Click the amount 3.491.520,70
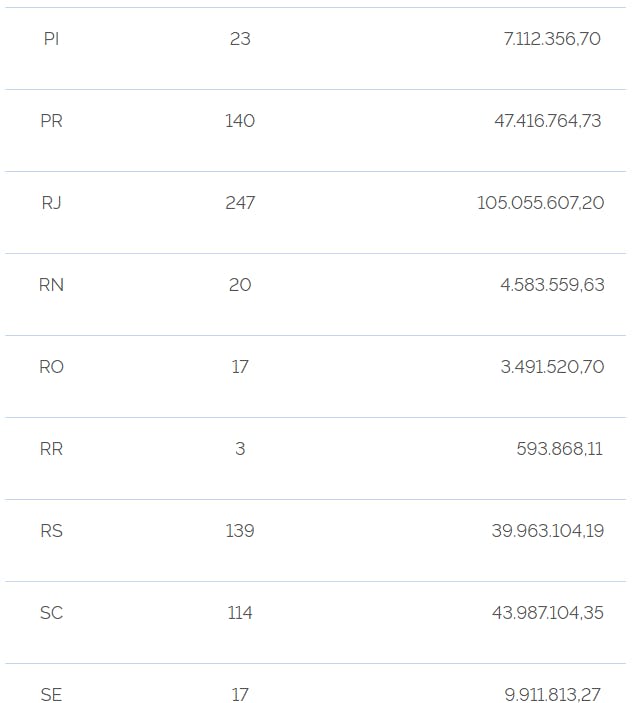Screen dimensions: 643x703 (x=552, y=367)
